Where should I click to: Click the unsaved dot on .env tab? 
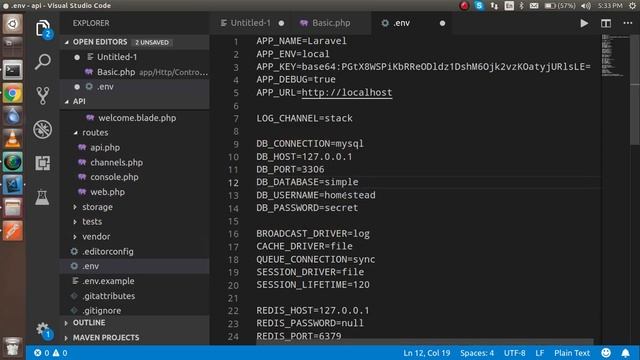(x=442, y=23)
